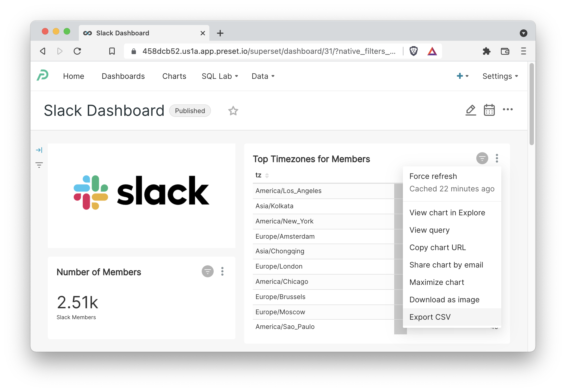The width and height of the screenshot is (566, 392).
Task: Open the SQL Lab dropdown
Action: (x=220, y=76)
